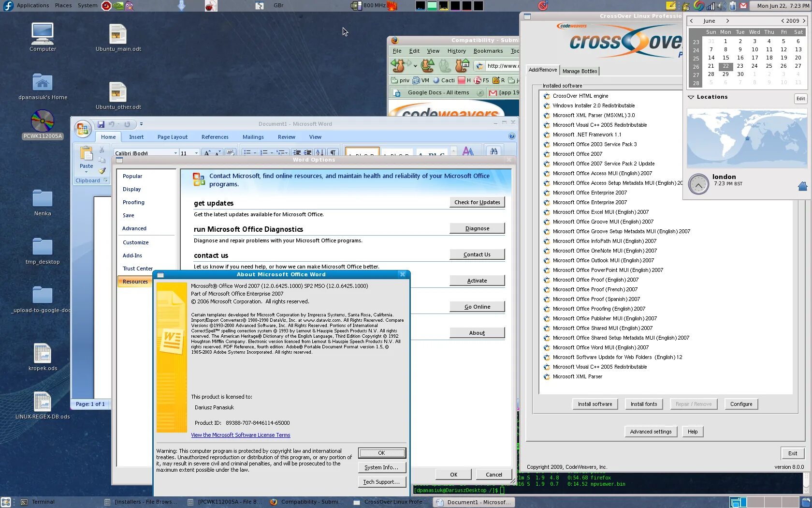The image size is (812, 508).
Task: Click the Cut scissors icon in Word
Action: (x=102, y=150)
